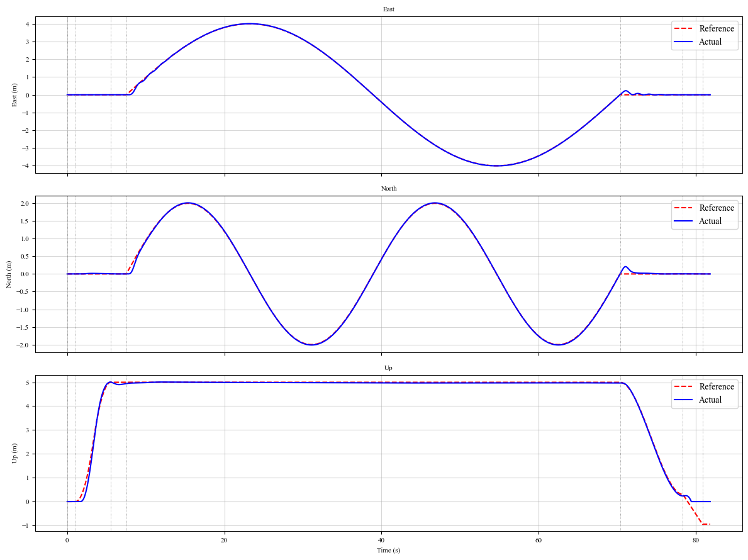Click the "4" tick on East axis

coord(28,25)
